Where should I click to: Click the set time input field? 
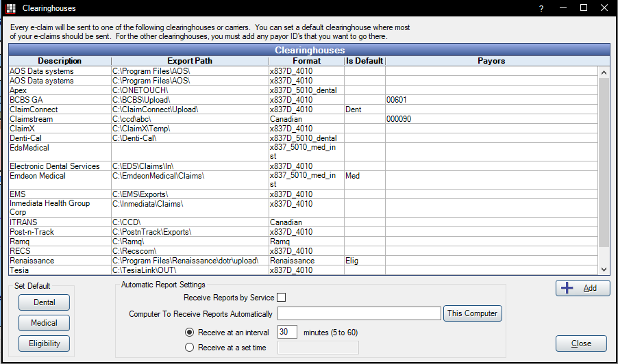click(318, 348)
